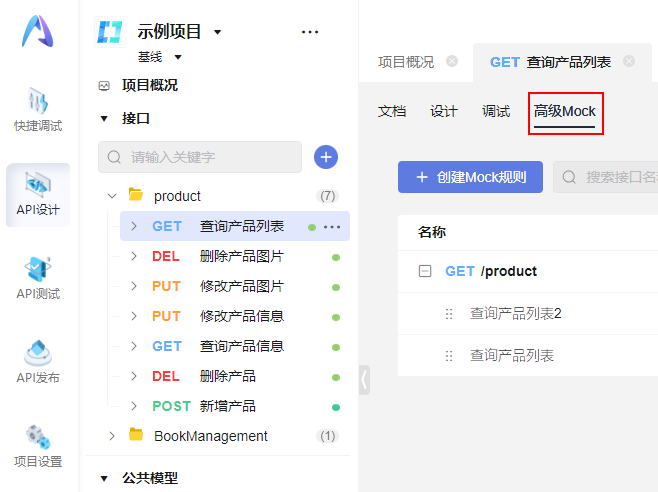Open the 示例项目 project dropdown arrow
The image size is (658, 492).
pyautogui.click(x=217, y=32)
